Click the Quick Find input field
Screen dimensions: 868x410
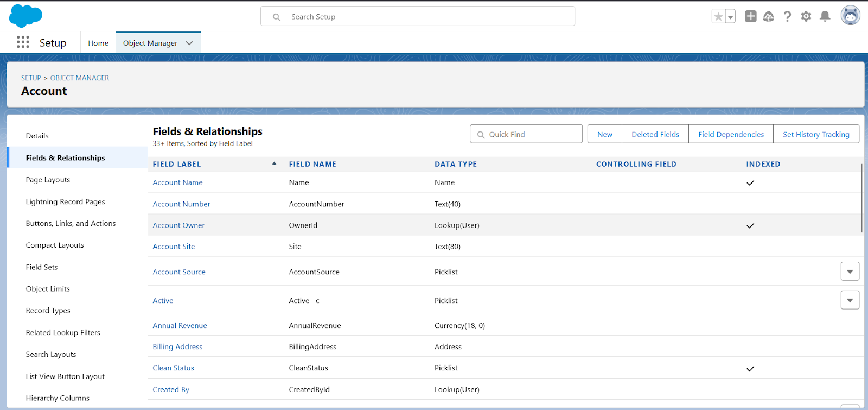(x=526, y=134)
